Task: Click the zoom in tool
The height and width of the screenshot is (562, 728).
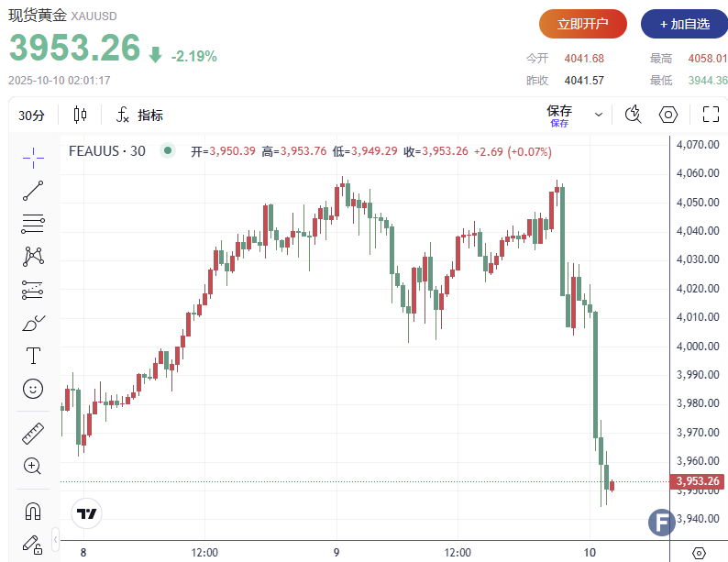Action: [33, 466]
